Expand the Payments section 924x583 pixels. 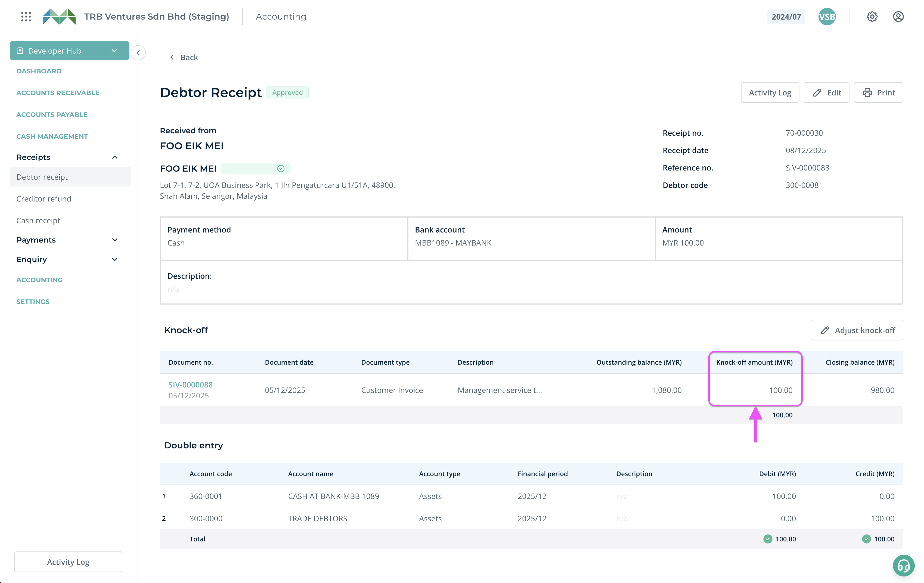[114, 240]
